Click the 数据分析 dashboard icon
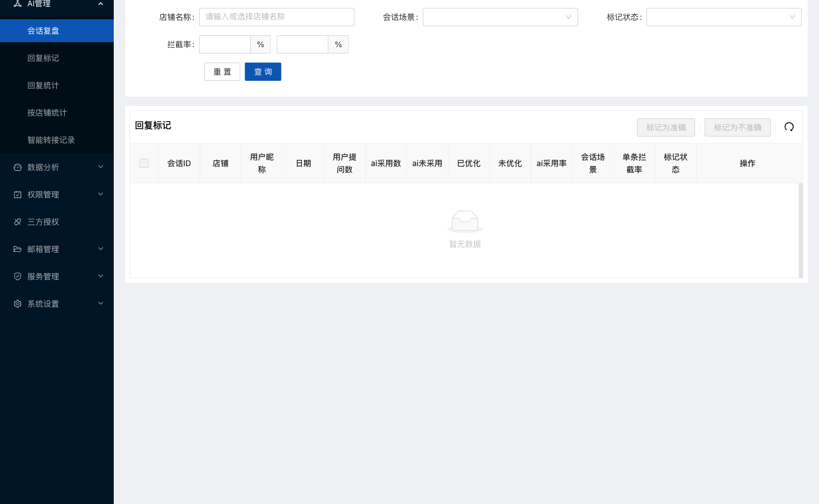The image size is (819, 504). [18, 167]
